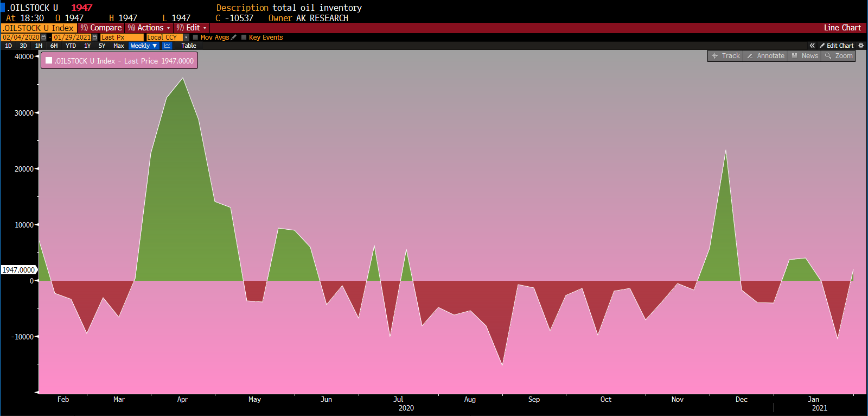Select the YTD time range
Viewport: 868px width, 416px height.
pyautogui.click(x=71, y=46)
